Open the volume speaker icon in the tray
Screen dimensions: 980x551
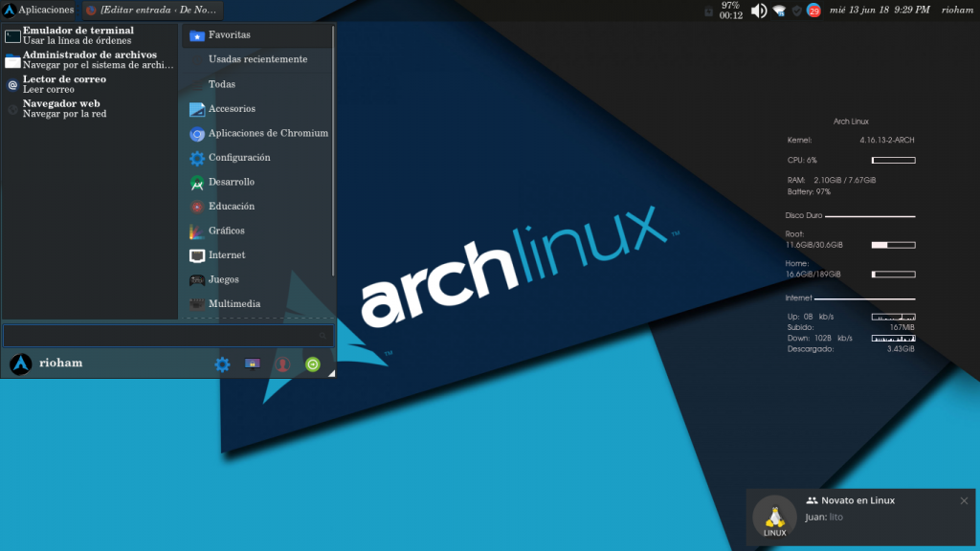click(x=758, y=11)
